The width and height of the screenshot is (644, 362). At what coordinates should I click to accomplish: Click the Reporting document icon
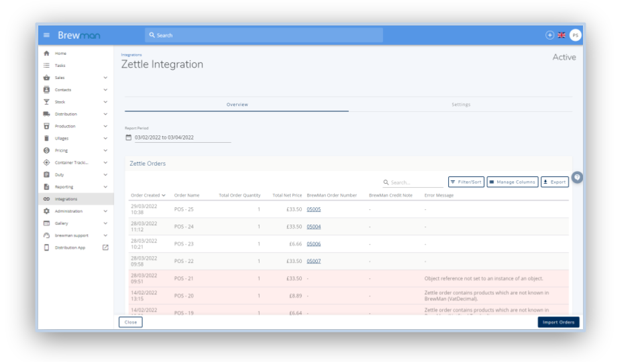coord(46,187)
